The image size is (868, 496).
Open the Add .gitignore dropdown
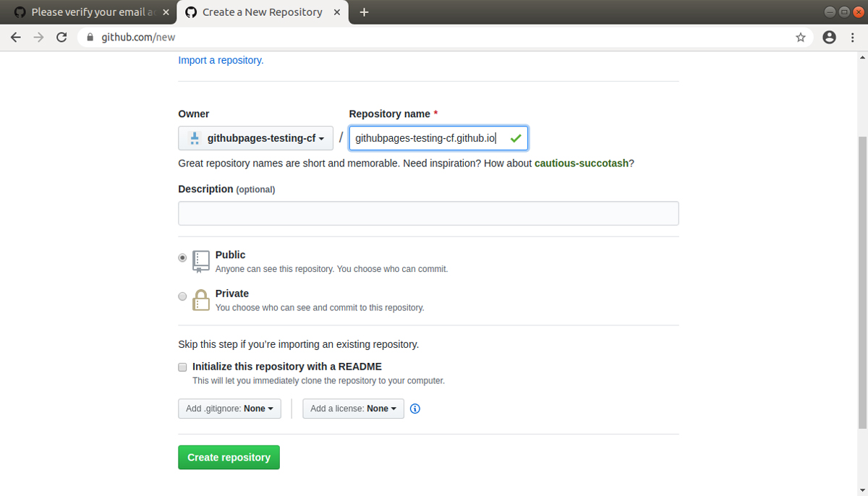coord(229,409)
